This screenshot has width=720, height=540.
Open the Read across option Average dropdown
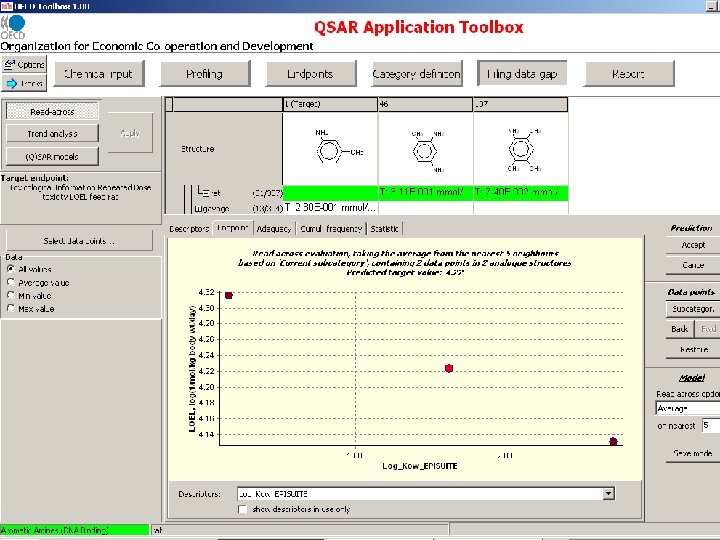click(x=687, y=408)
